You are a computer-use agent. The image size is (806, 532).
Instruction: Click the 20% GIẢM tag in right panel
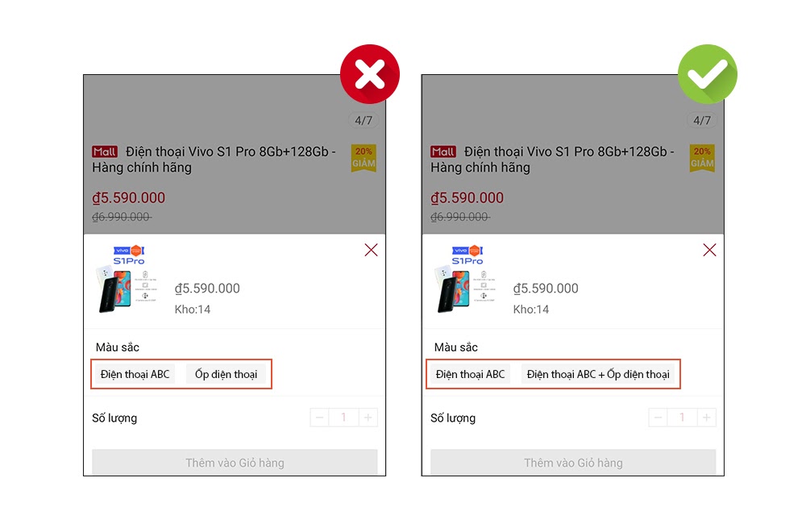pos(702,158)
